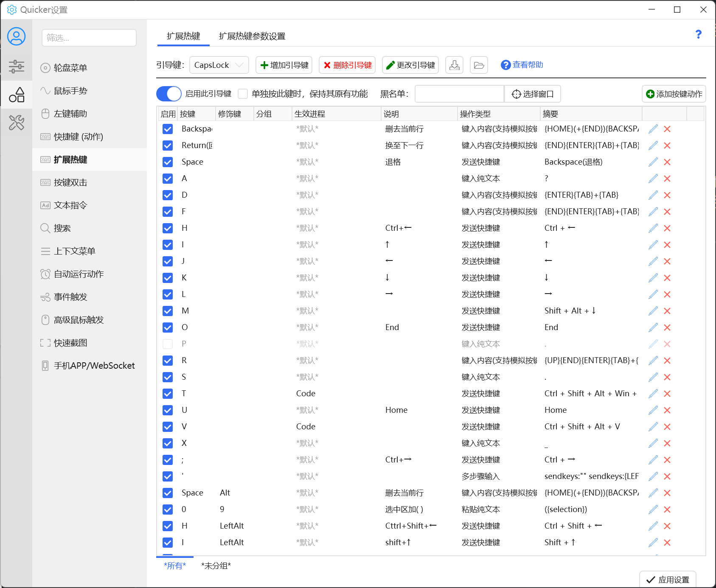Open the sliders settings icon in sidebar
This screenshot has width=716, height=588.
click(x=17, y=67)
